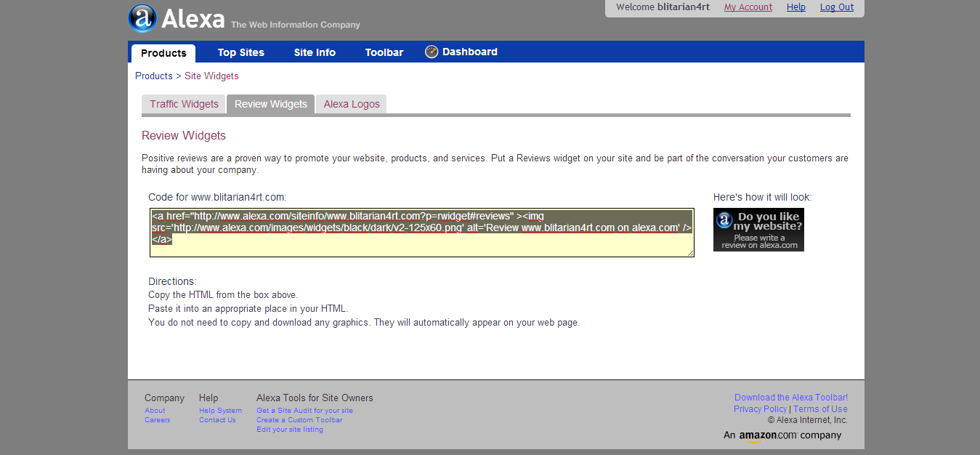Click the Dashboard gauge icon

point(432,52)
